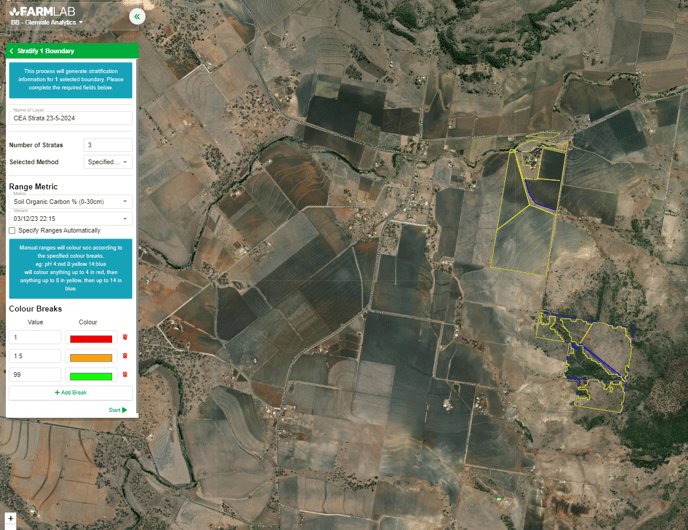688x530 pixels.
Task: Collapse the side panel with double-chevron button
Action: [x=137, y=16]
